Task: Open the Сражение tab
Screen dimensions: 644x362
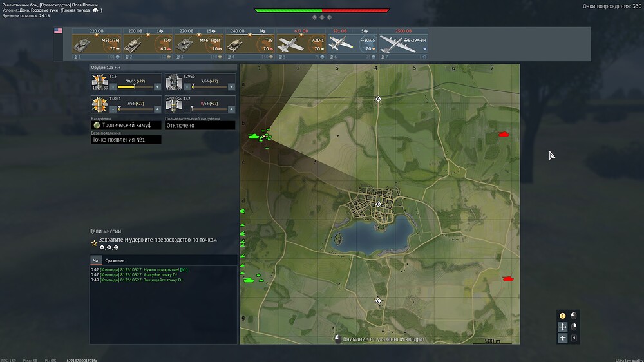Action: point(115,260)
